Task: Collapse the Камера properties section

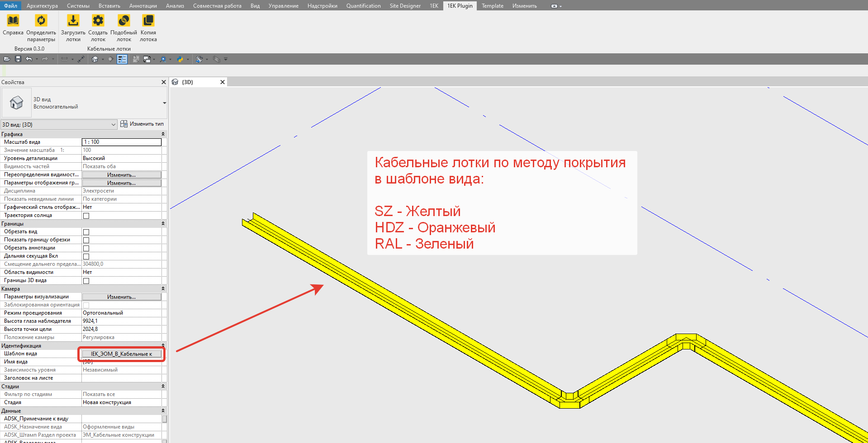Action: 163,289
